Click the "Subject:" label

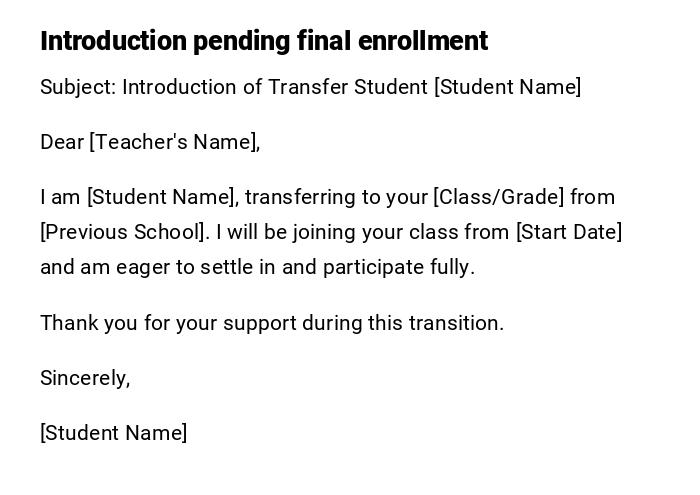(78, 87)
